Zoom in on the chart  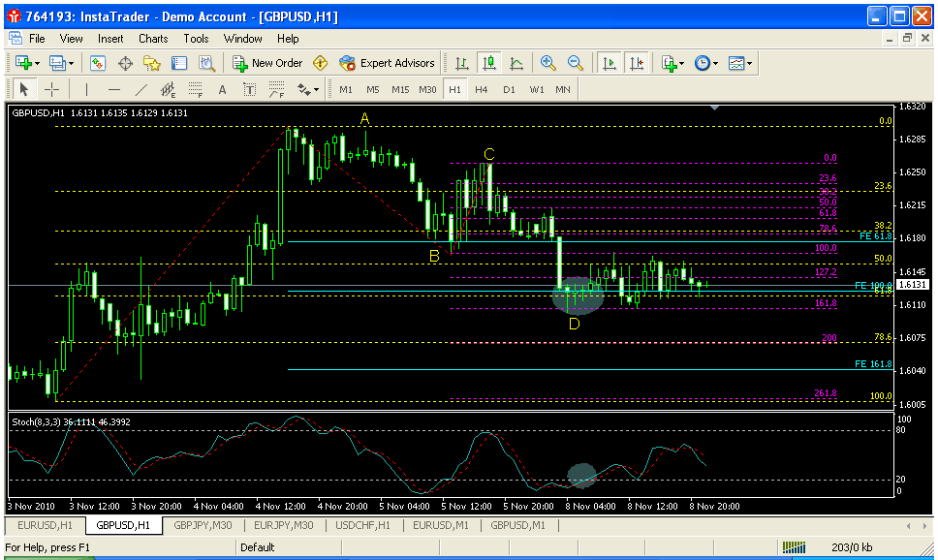tap(548, 63)
